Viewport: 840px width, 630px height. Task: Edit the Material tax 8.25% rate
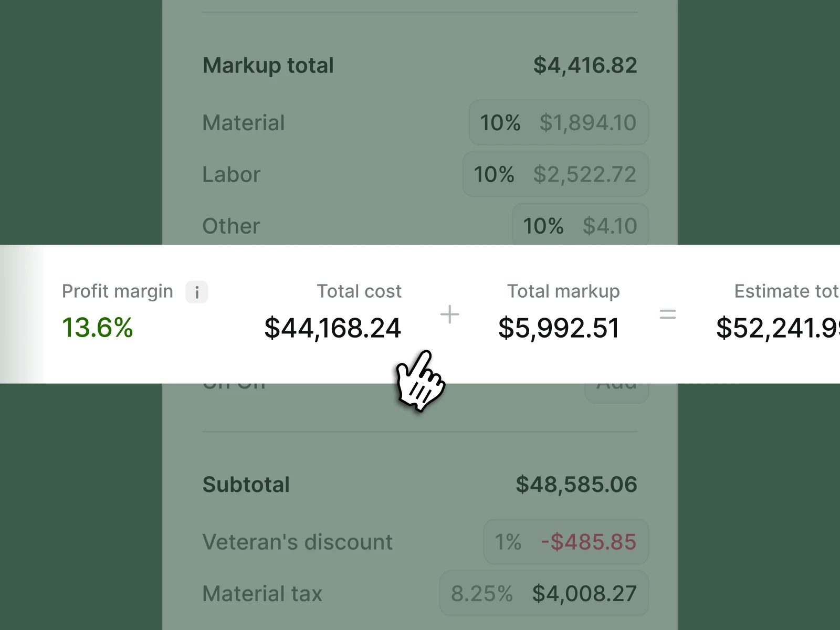[x=481, y=593]
